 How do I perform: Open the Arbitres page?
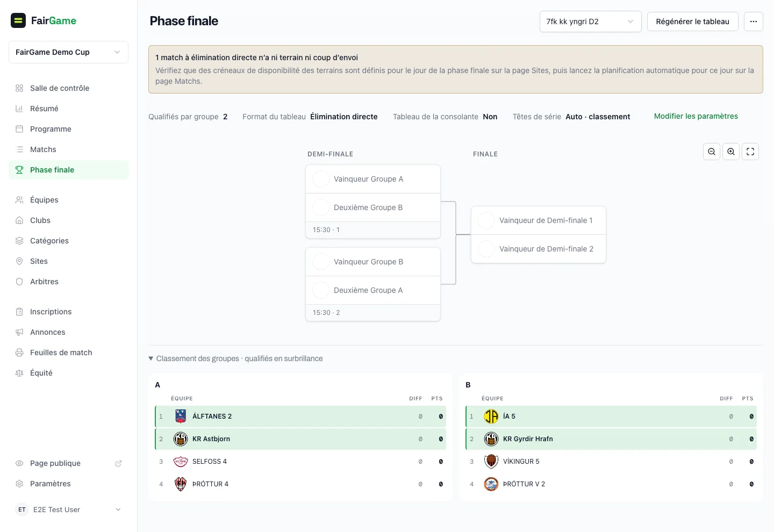coord(68,282)
